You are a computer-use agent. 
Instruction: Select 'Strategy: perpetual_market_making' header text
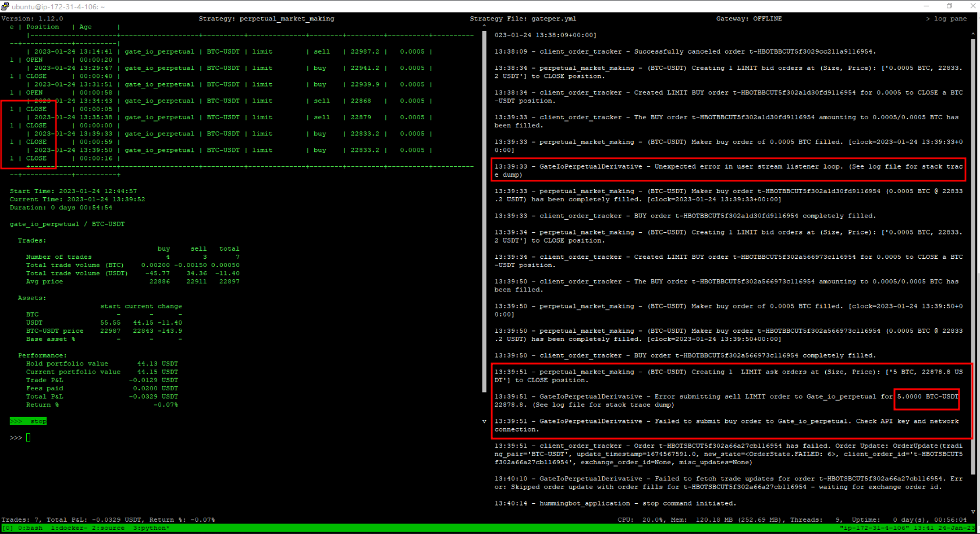pyautogui.click(x=267, y=19)
